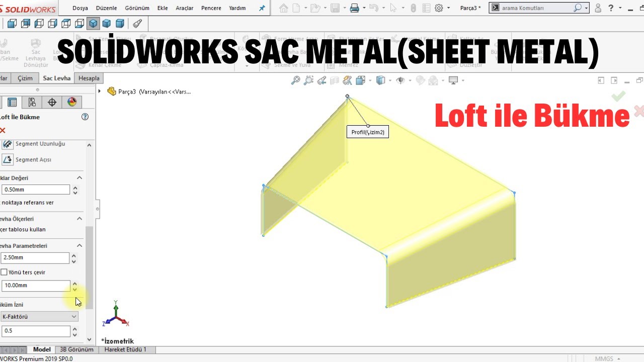This screenshot has width=644, height=362.
Task: Open the PropertyManager tab icon
Action: click(12, 103)
